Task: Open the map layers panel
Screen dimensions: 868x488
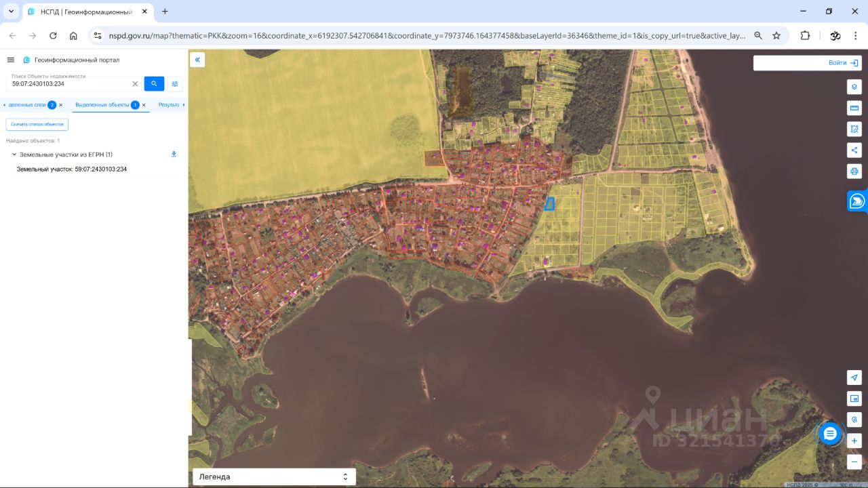Action: [x=854, y=87]
